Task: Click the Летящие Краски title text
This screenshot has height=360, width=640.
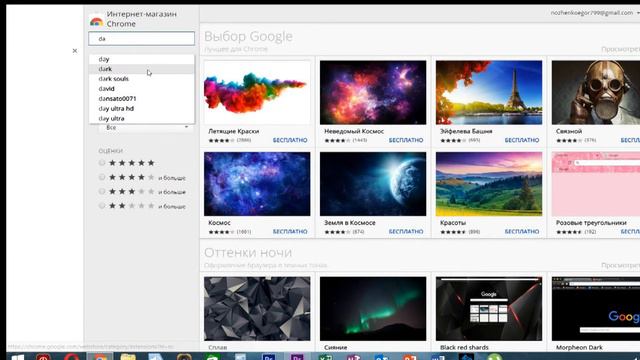Action: (x=233, y=131)
